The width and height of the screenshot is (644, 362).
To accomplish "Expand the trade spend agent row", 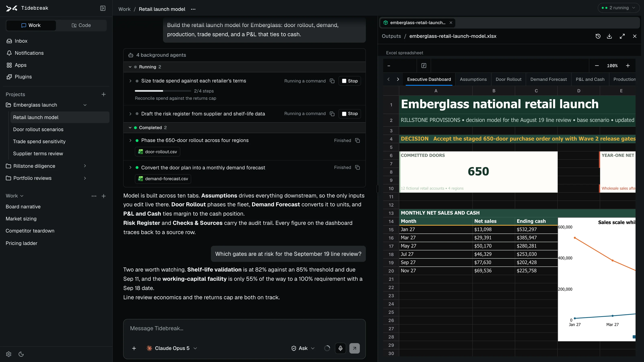I will click(x=130, y=81).
